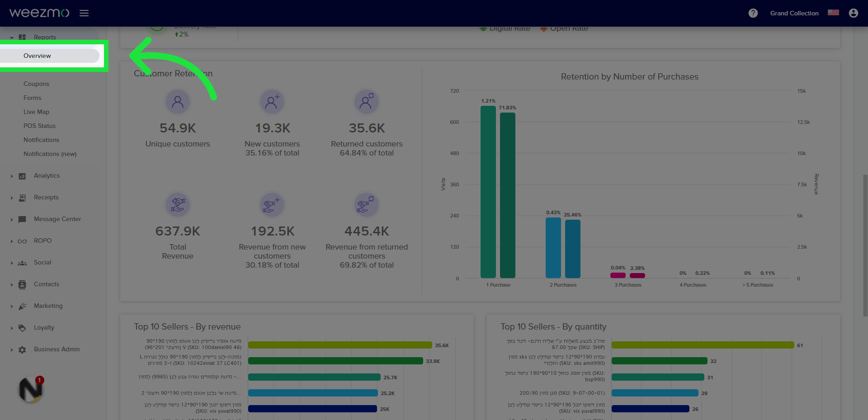Open the Notifications report

pyautogui.click(x=41, y=140)
